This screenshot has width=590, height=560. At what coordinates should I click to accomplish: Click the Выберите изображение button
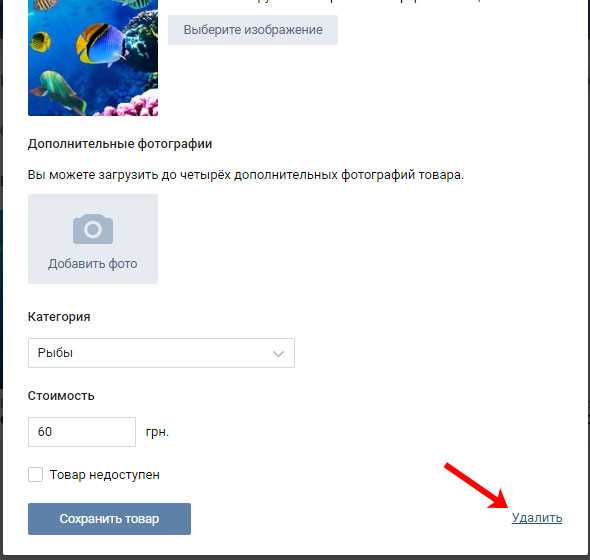253,30
